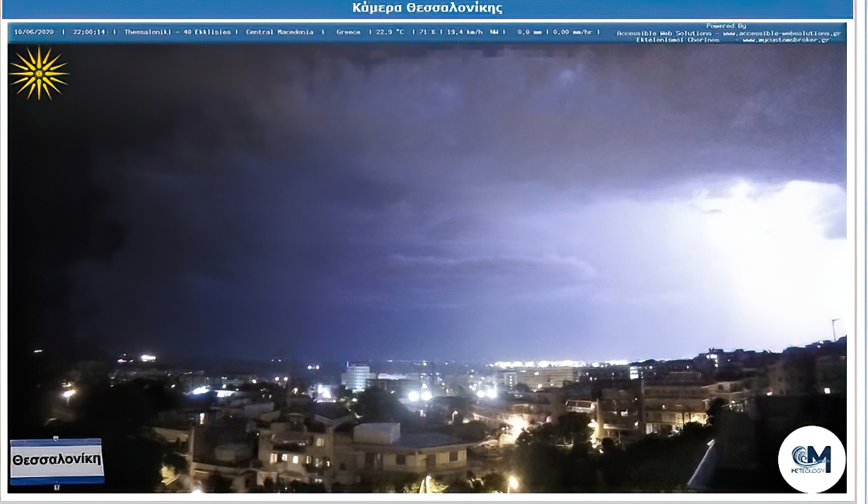Click the 22.9 °C temperature reading
Screen dimensions: 868x504
(x=390, y=32)
